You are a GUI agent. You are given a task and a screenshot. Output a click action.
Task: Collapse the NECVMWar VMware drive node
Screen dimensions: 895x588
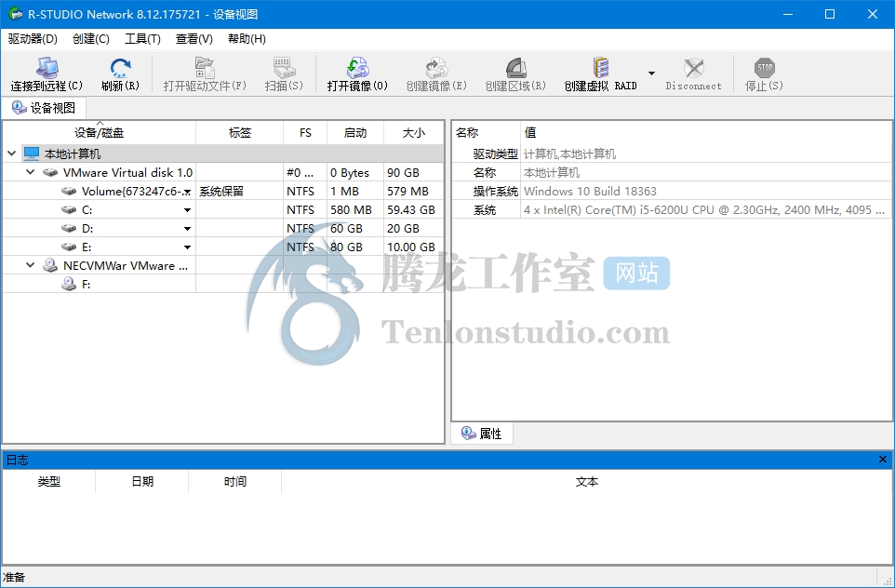pos(31,265)
